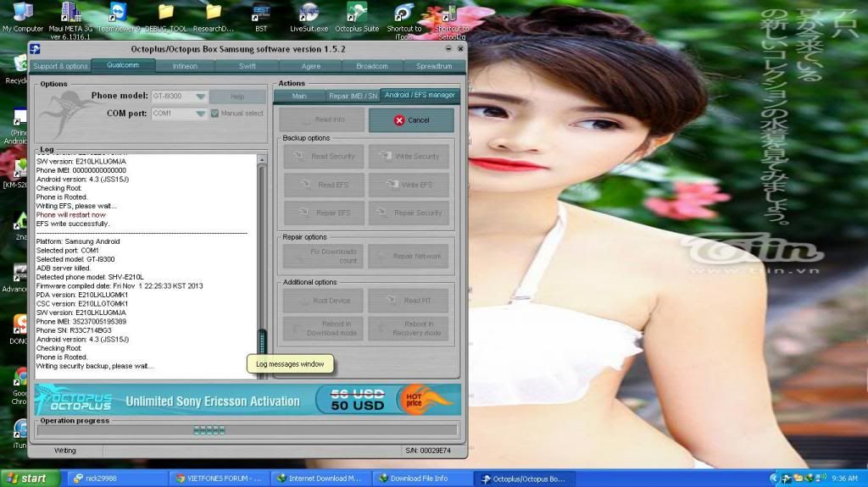Click the Repair EFS button
The width and height of the screenshot is (868, 487).
click(324, 213)
